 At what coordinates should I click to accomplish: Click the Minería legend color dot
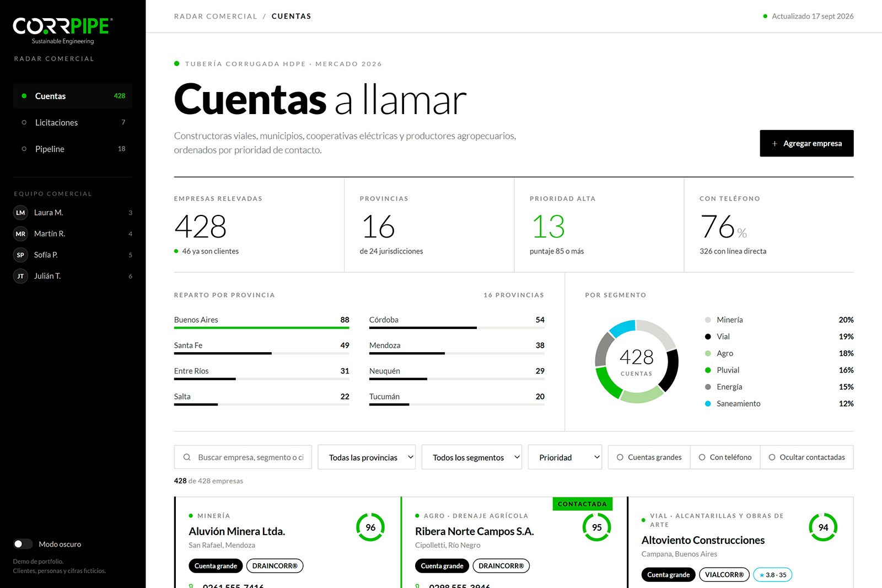[708, 320]
